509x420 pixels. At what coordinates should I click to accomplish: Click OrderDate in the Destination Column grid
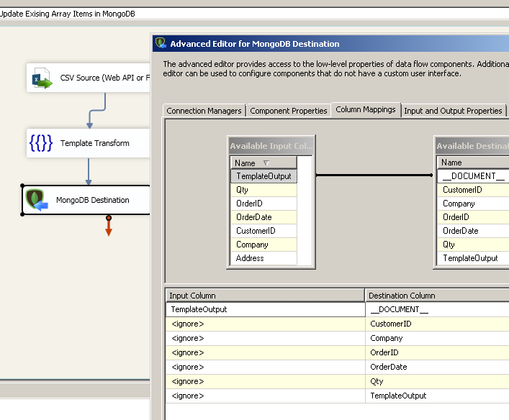pos(437,367)
